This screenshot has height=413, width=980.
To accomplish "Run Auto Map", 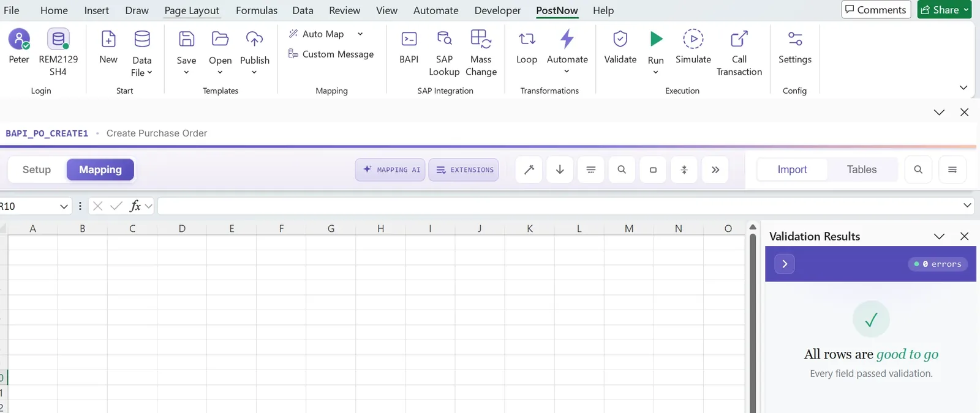I will click(x=317, y=34).
